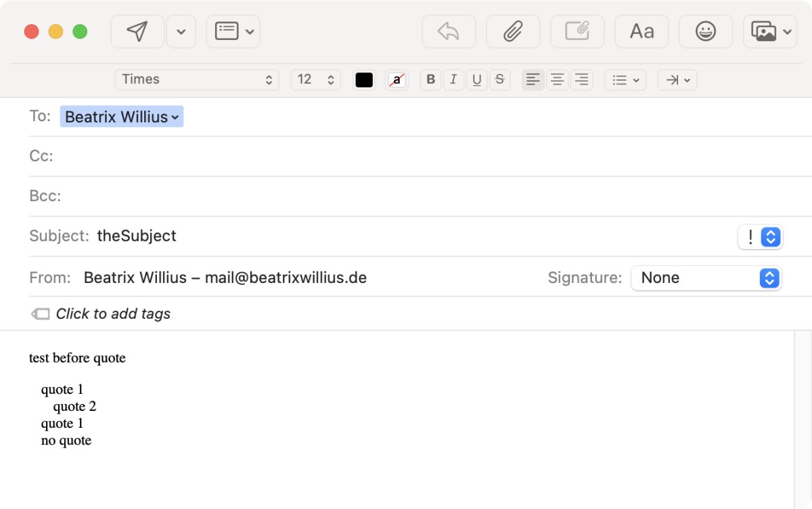
Task: Click the Reply arrow icon
Action: pyautogui.click(x=449, y=32)
